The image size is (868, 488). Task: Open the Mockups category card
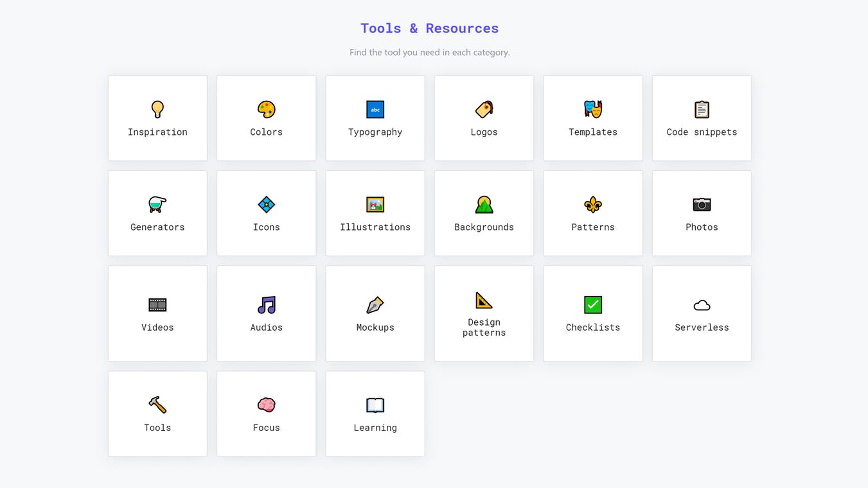(375, 313)
